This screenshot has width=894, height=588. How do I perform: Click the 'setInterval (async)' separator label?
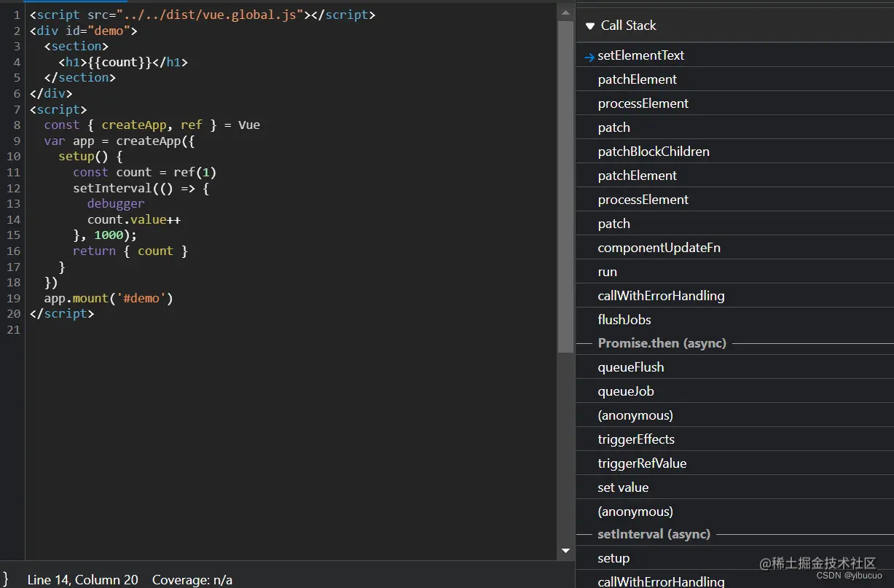654,534
